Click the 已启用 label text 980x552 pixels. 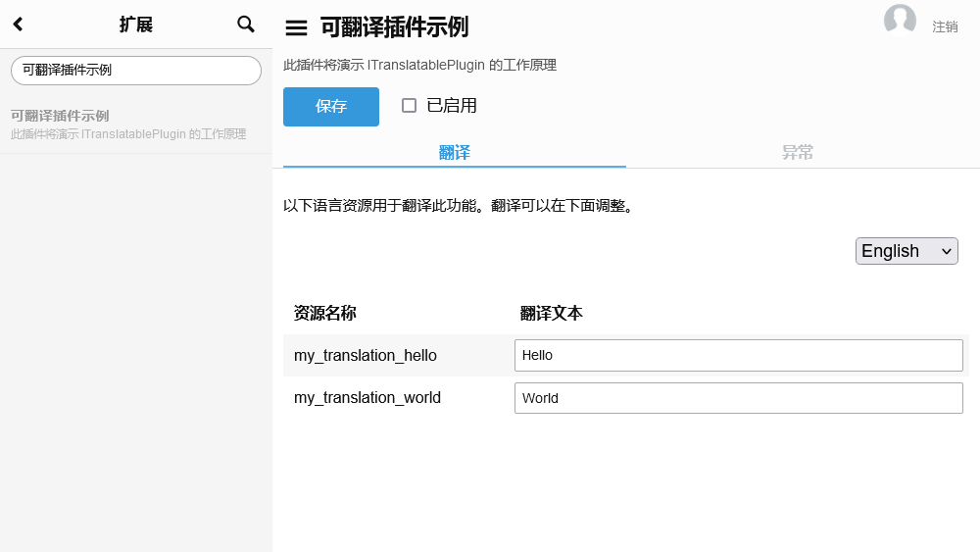pyautogui.click(x=452, y=106)
